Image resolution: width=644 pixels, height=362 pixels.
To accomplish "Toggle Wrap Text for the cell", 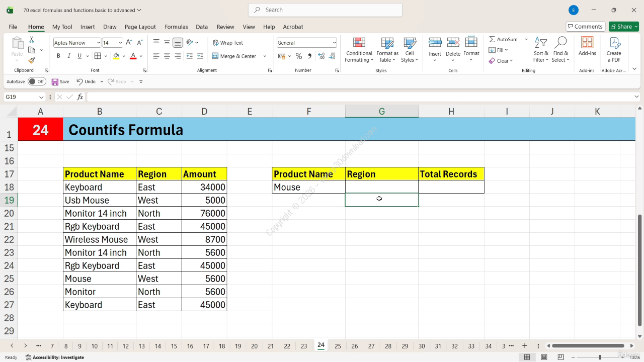I will [227, 43].
